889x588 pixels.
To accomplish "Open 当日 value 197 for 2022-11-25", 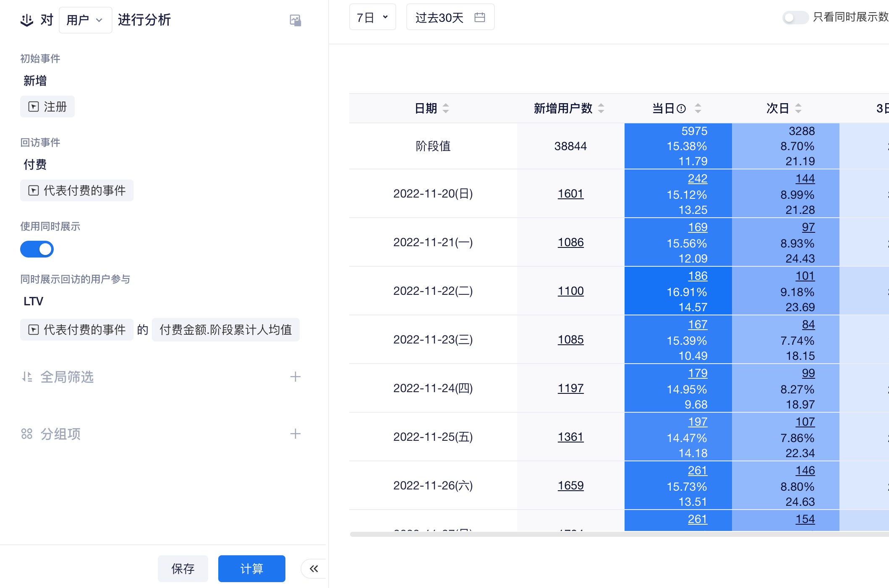I will [698, 422].
